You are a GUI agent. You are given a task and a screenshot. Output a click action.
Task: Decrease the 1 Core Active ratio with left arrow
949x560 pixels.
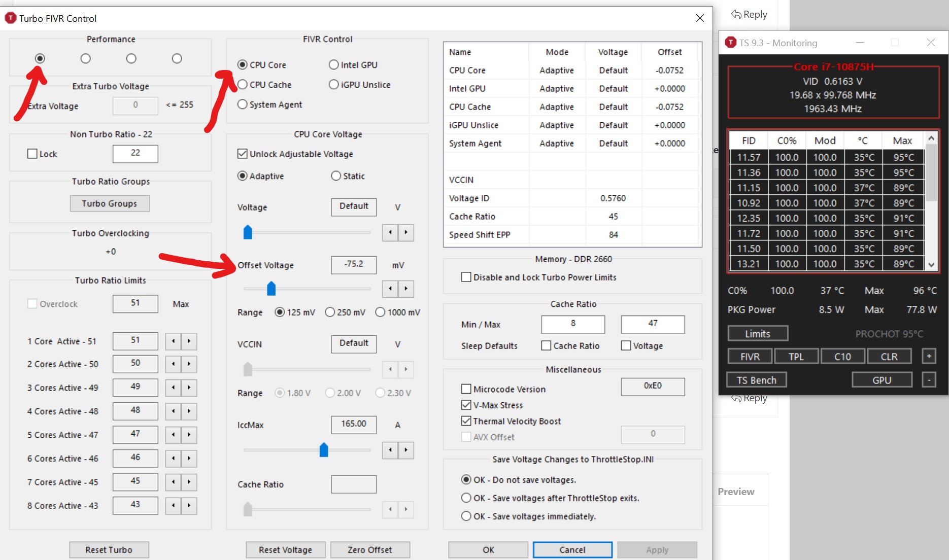(173, 341)
